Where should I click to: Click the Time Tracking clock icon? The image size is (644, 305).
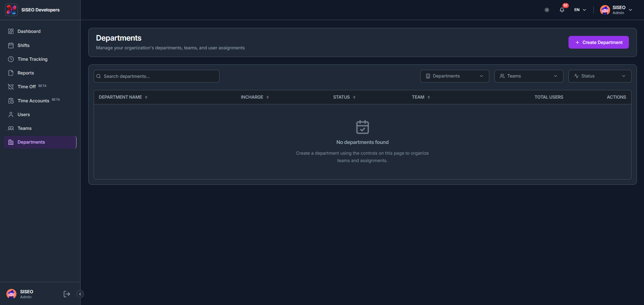[11, 59]
